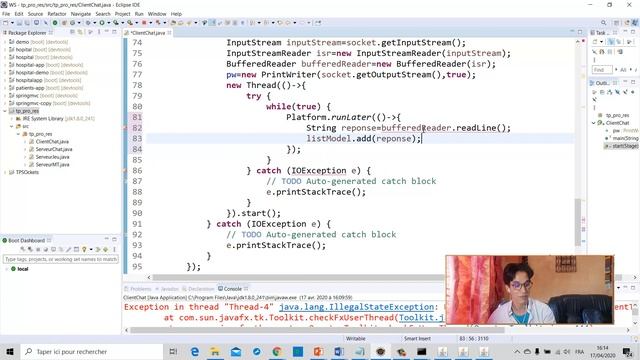Click the Boot Dashboard filter text field
This screenshot has height=360, width=640.
(60, 259)
